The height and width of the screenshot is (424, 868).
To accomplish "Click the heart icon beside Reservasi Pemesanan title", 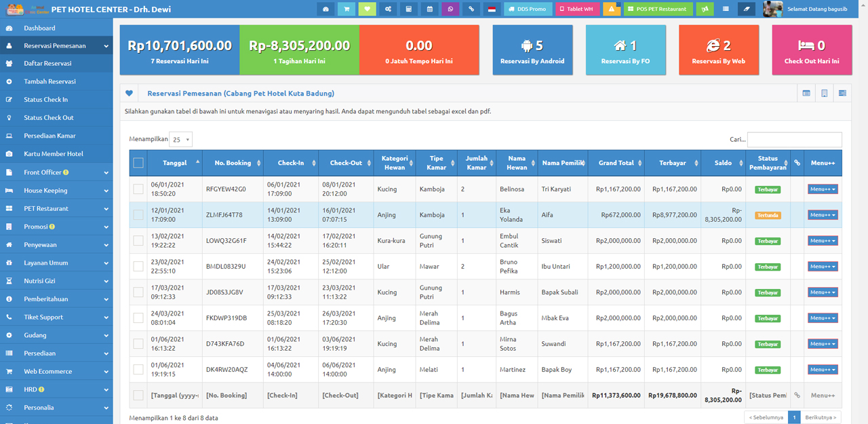I will (130, 93).
